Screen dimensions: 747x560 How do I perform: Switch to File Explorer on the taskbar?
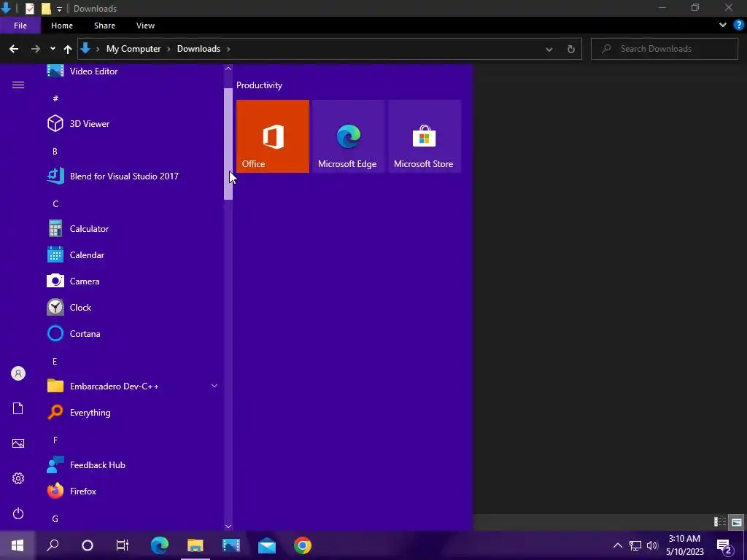click(x=196, y=545)
